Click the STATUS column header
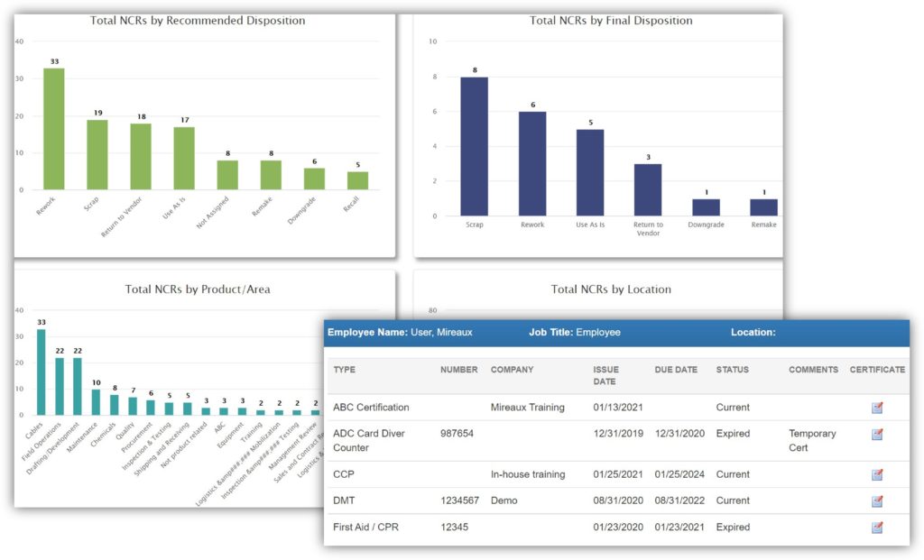Screen dimensions: 924x560 [732, 370]
